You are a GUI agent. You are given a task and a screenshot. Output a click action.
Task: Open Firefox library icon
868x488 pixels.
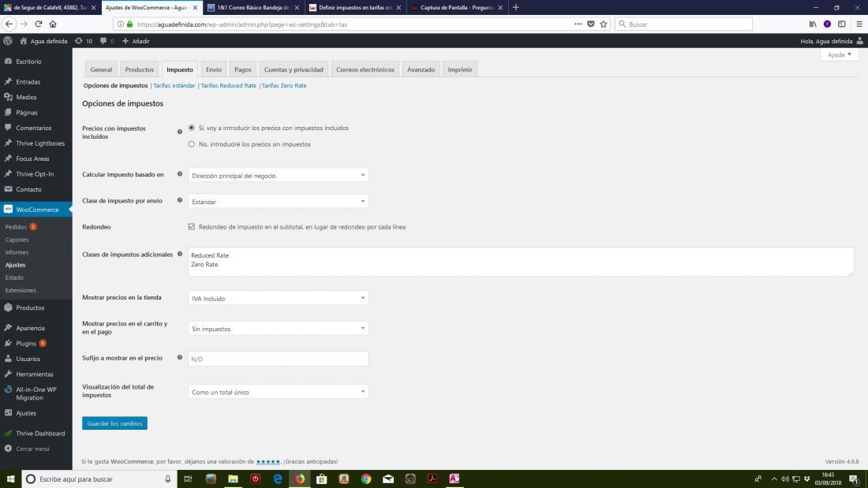coord(813,24)
